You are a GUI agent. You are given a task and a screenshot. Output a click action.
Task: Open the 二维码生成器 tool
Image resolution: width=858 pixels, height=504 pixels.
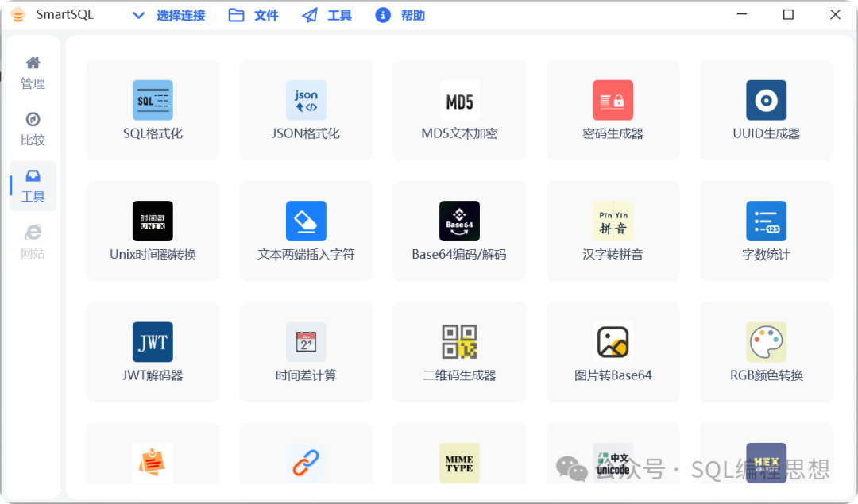(459, 342)
